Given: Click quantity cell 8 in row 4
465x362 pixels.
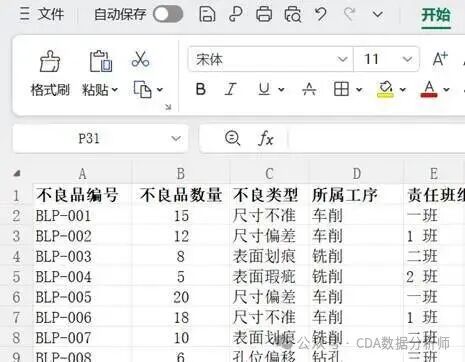Looking at the screenshot, I should [181, 256].
